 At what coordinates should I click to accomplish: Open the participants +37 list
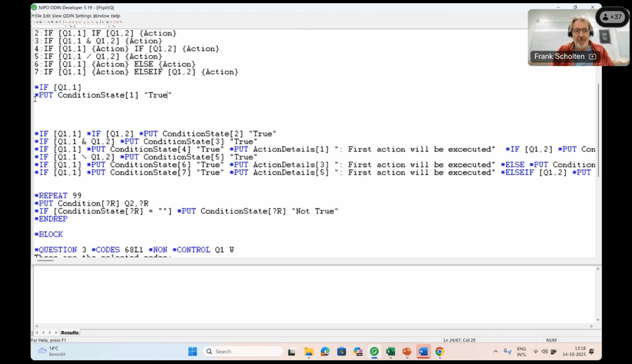tap(612, 17)
